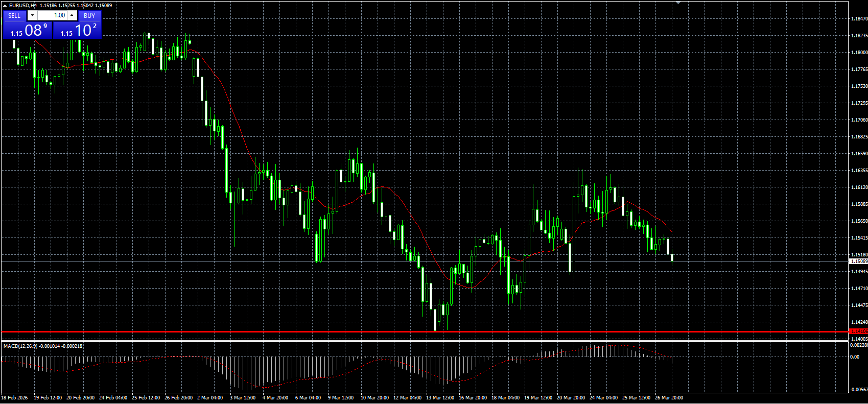This screenshot has height=404, width=868.
Task: Collapse the one-click trading panel triangle
Action: point(5,5)
